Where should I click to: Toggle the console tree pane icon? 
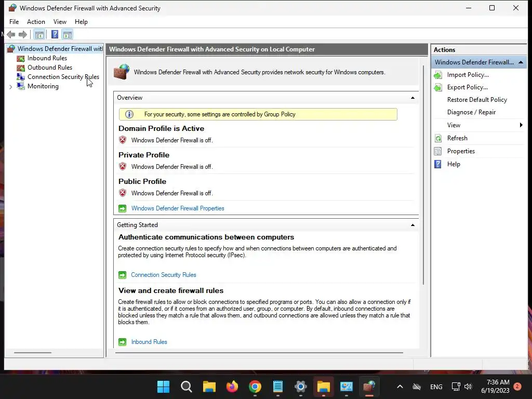39,35
